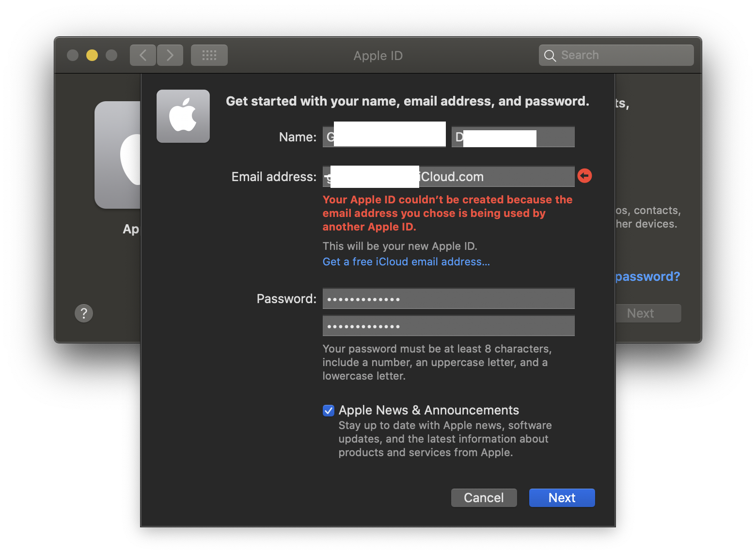Click the dimmed Next button in background window
The image size is (756, 553).
[x=648, y=313]
